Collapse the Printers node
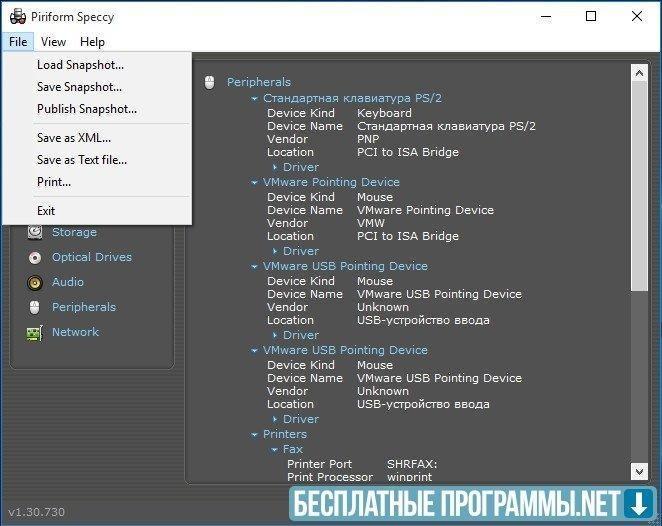 coord(254,434)
